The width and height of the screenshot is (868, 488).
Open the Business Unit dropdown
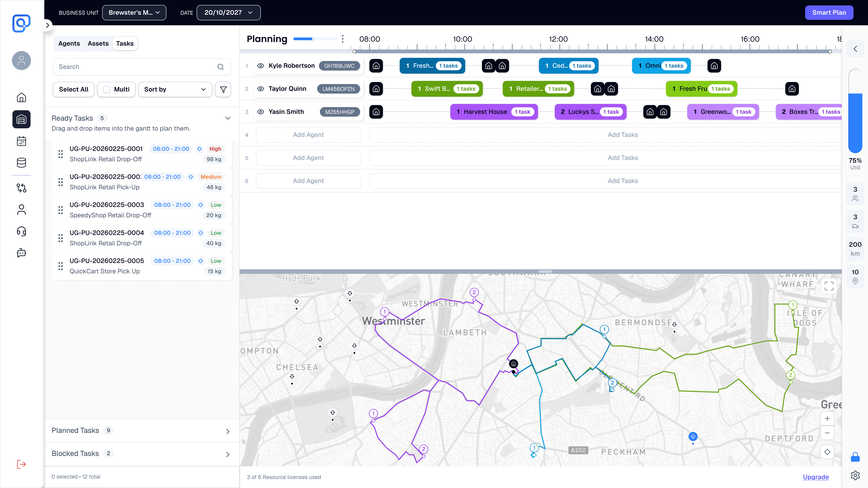pos(134,13)
